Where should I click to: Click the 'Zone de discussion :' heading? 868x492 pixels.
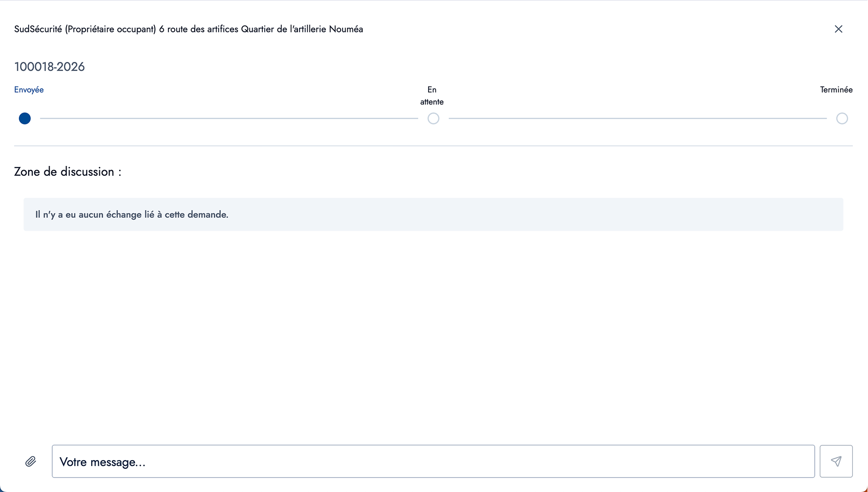coord(68,172)
